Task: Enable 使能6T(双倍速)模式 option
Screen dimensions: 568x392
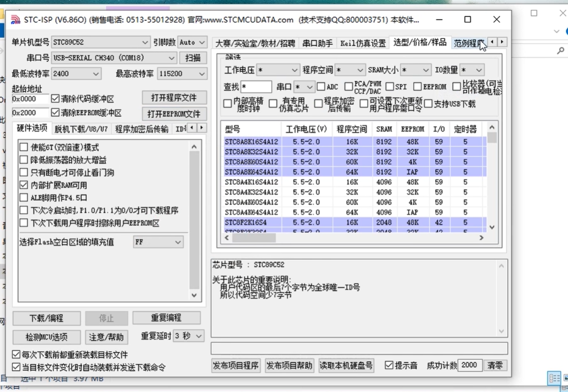Action: pos(24,147)
